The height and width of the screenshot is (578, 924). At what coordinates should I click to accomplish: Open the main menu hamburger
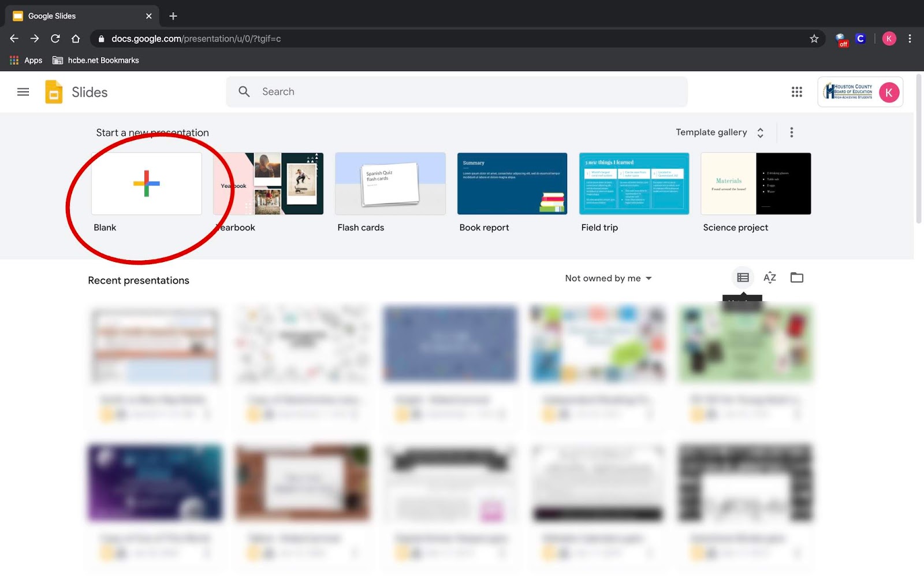click(x=23, y=92)
